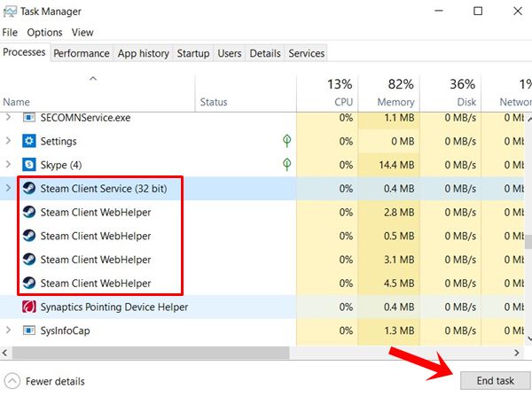Click the End task button
The height and width of the screenshot is (397, 532).
click(495, 381)
